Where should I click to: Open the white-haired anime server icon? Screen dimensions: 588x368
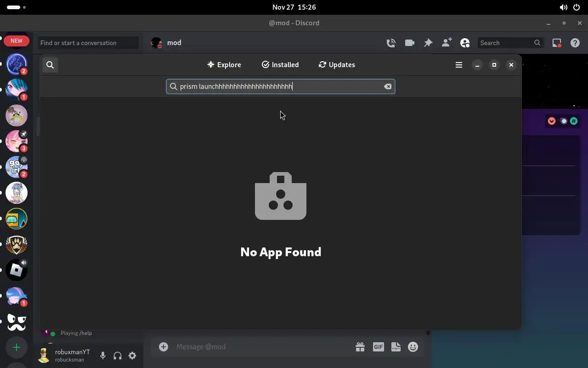tap(17, 193)
